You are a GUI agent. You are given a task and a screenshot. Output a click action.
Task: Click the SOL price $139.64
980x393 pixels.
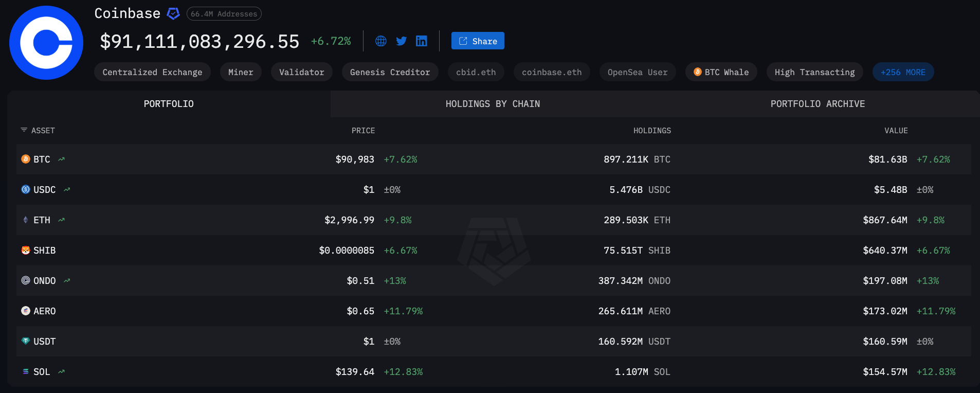(x=355, y=372)
